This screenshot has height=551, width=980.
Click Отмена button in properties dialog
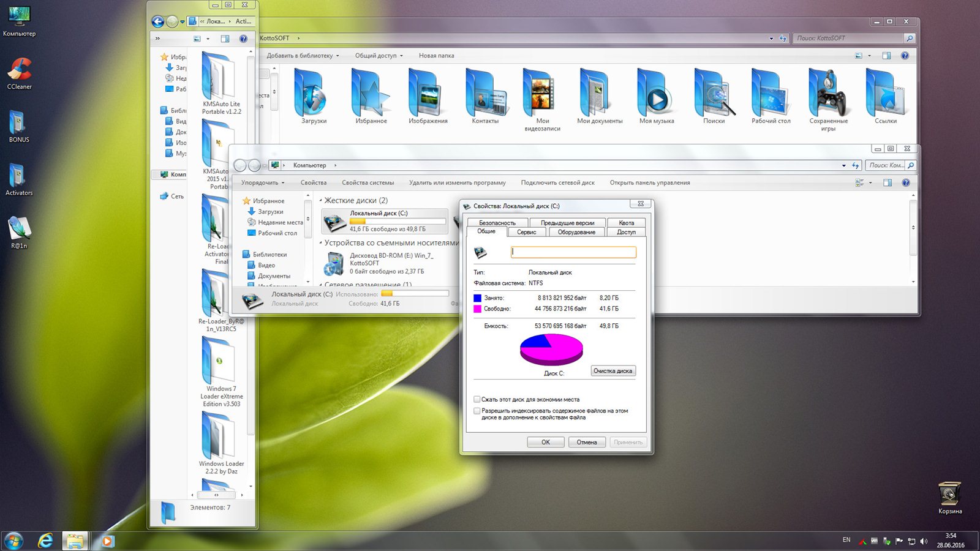point(587,442)
